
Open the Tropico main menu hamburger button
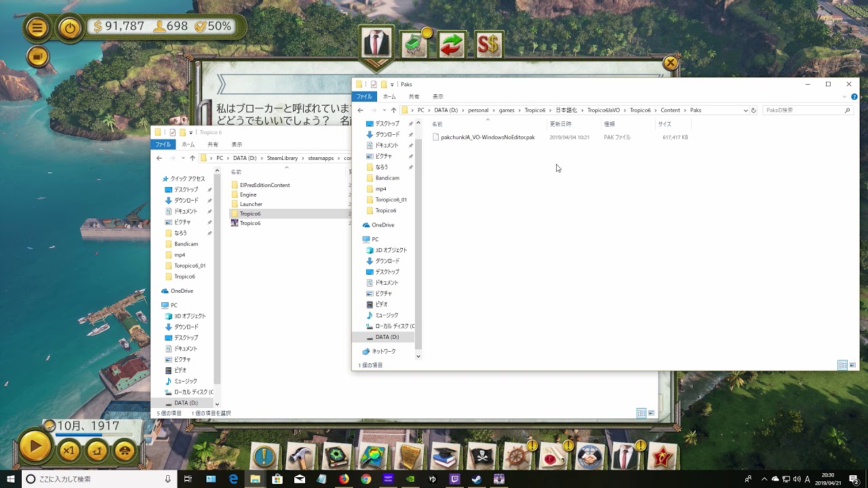[x=37, y=28]
